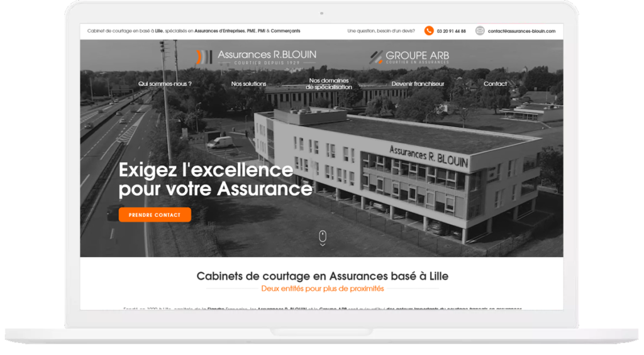Viewport: 644px width, 355px height.
Task: Click the Groupe ARB logo
Action: (409, 57)
